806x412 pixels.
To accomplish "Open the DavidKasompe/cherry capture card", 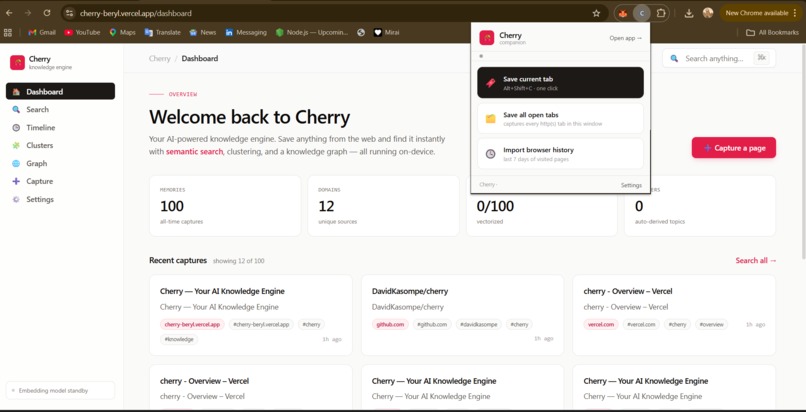I will coord(463,315).
